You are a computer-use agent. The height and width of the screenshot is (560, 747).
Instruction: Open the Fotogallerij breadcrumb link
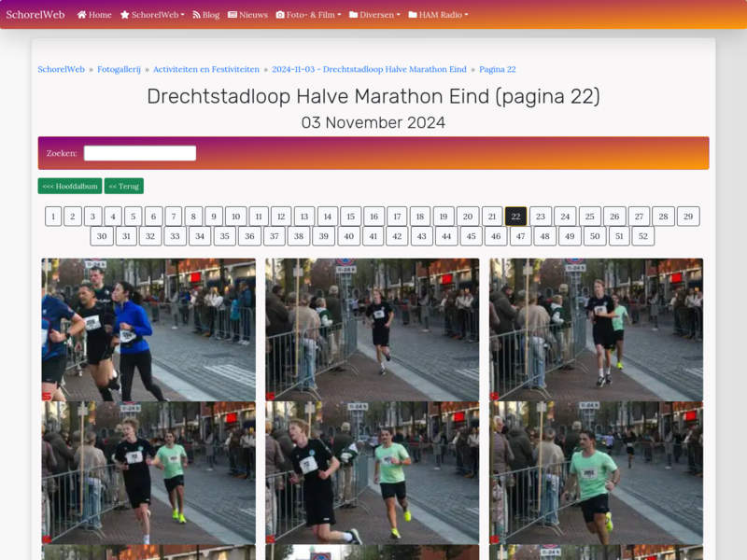click(x=120, y=69)
